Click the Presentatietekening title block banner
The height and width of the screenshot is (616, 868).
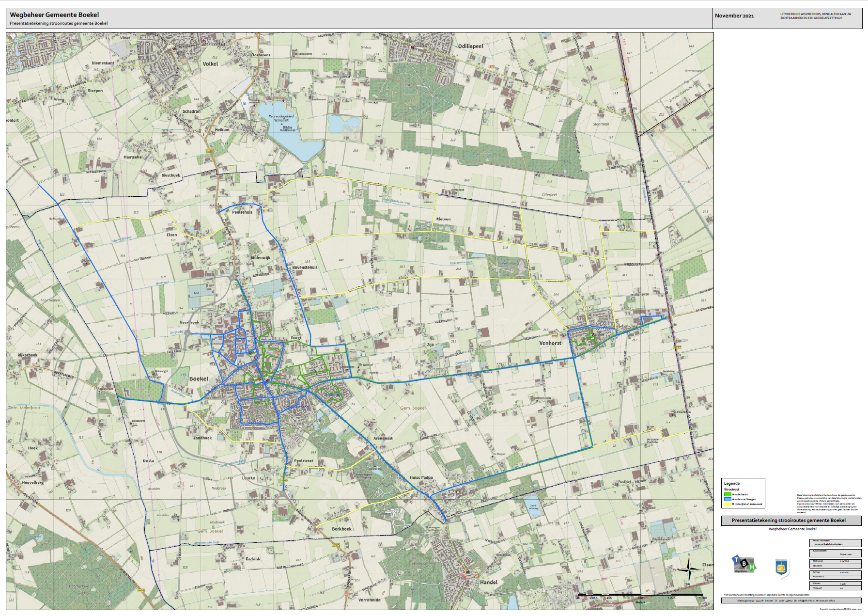pyautogui.click(x=791, y=521)
